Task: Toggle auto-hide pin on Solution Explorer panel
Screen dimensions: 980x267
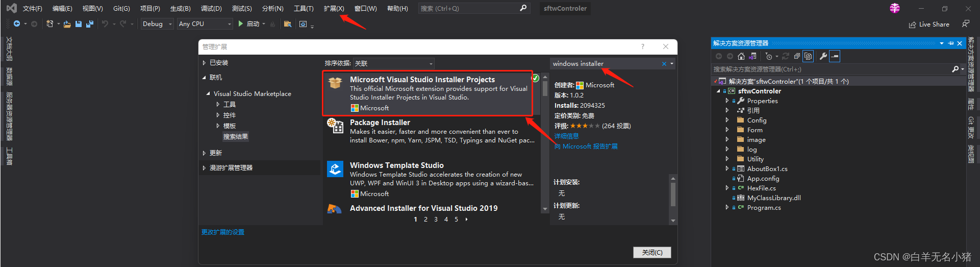Action: [x=951, y=43]
